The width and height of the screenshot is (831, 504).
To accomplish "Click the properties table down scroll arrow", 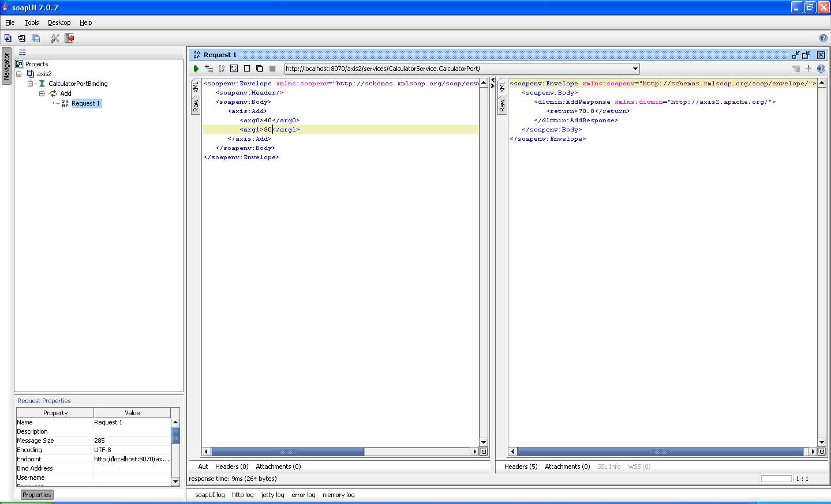I will coord(175,482).
